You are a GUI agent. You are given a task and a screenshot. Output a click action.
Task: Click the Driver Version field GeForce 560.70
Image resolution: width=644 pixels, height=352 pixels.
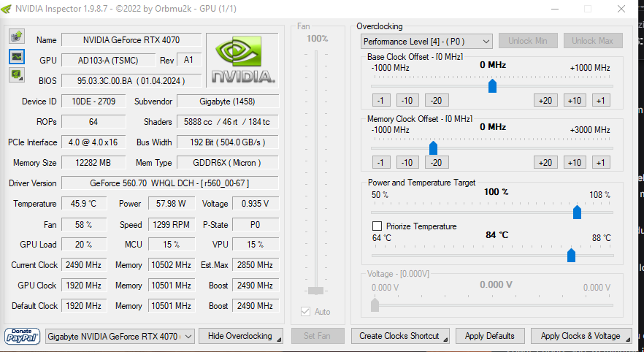click(169, 183)
